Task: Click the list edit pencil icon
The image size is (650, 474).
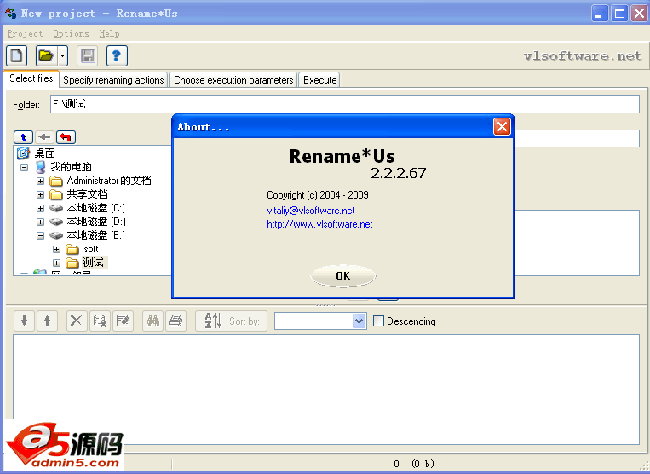Action: [x=123, y=321]
